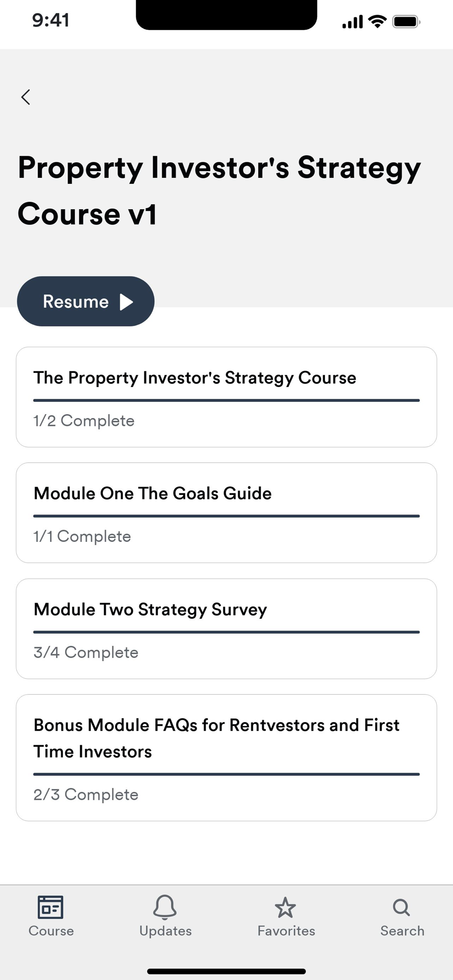This screenshot has width=453, height=980.
Task: Switch to the Updates tab label
Action: (166, 931)
